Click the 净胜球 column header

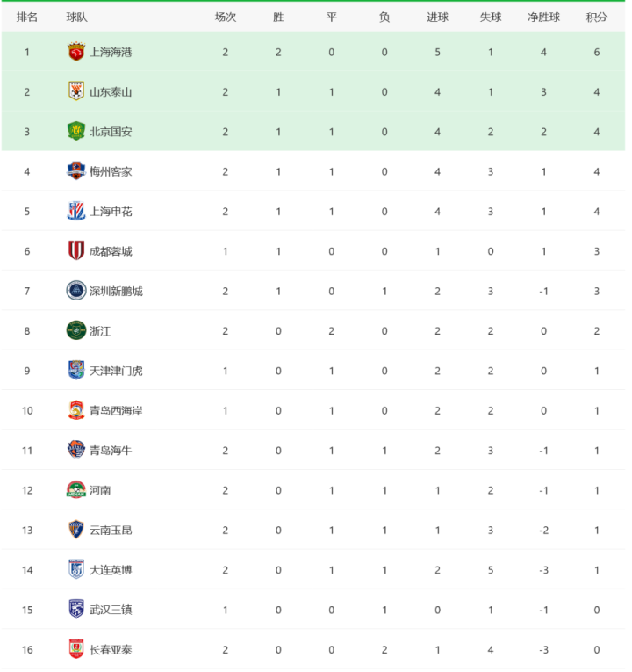543,18
